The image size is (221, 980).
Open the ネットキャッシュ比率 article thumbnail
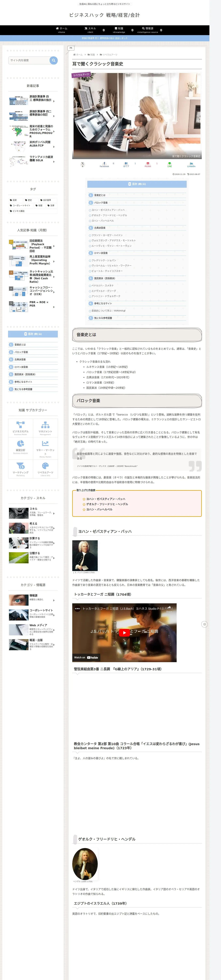point(18,276)
